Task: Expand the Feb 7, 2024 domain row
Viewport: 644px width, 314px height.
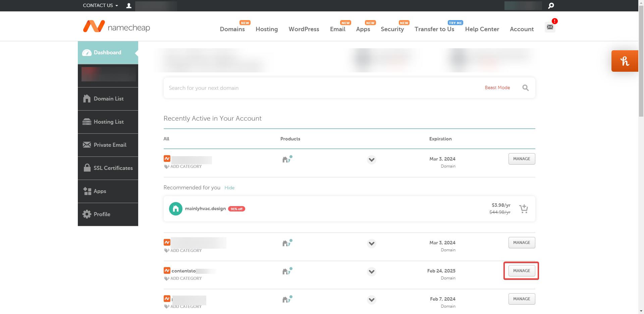Action: click(x=371, y=300)
